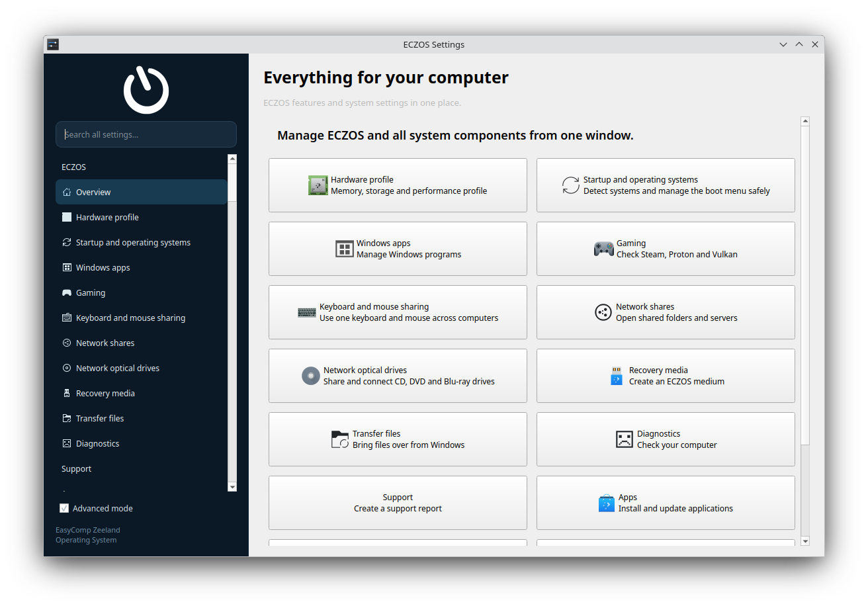This screenshot has width=868, height=608.
Task: Open the Startup and operating systems card
Action: (x=666, y=185)
